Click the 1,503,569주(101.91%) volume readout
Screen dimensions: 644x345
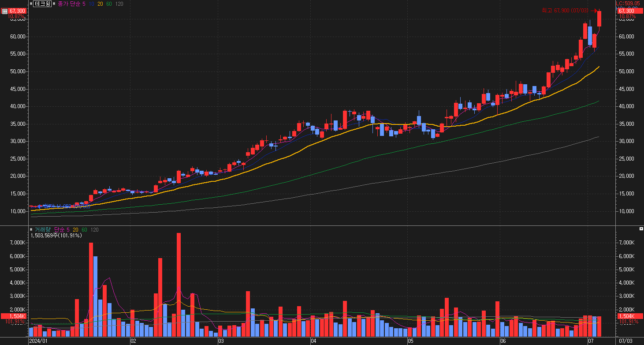(x=56, y=236)
